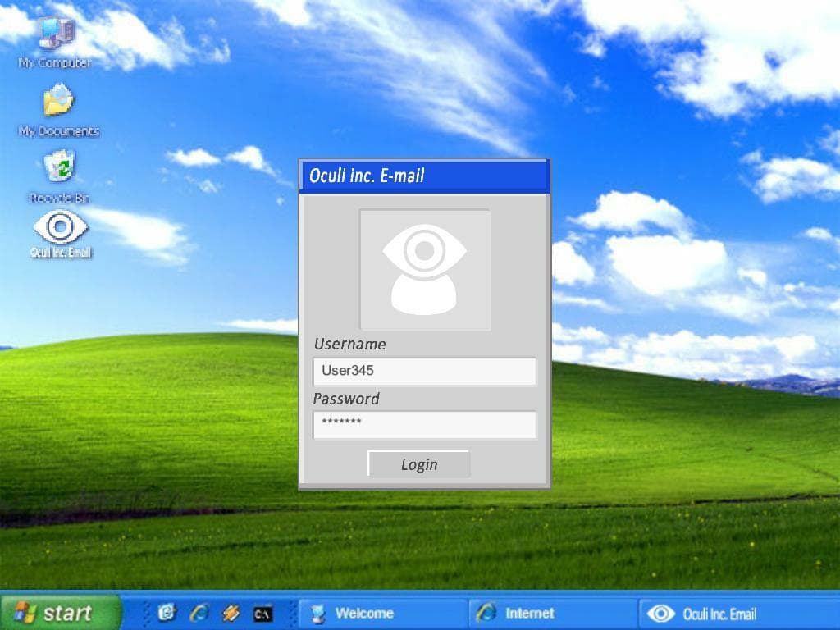Click the orange quick launch icon
This screenshot has height=630, width=840.
pyautogui.click(x=231, y=612)
